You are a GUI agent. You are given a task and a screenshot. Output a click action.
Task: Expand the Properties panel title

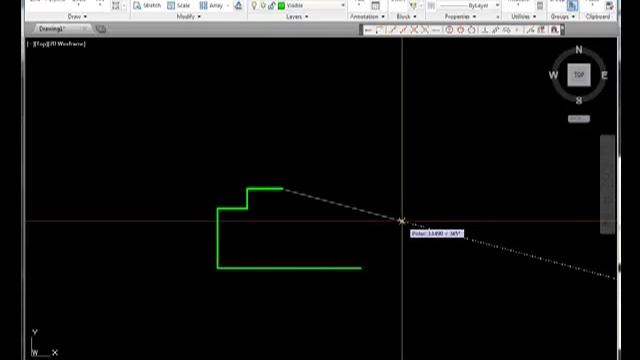[460, 17]
